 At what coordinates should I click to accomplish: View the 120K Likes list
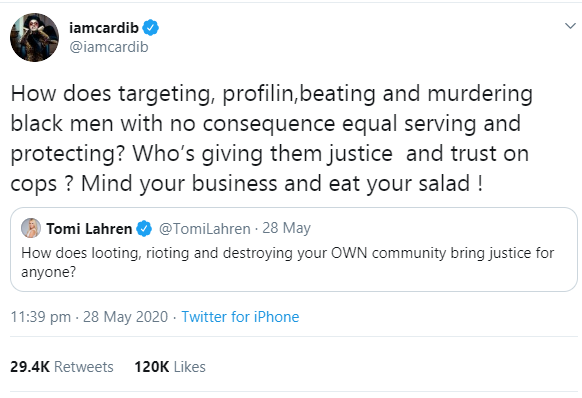(170, 366)
